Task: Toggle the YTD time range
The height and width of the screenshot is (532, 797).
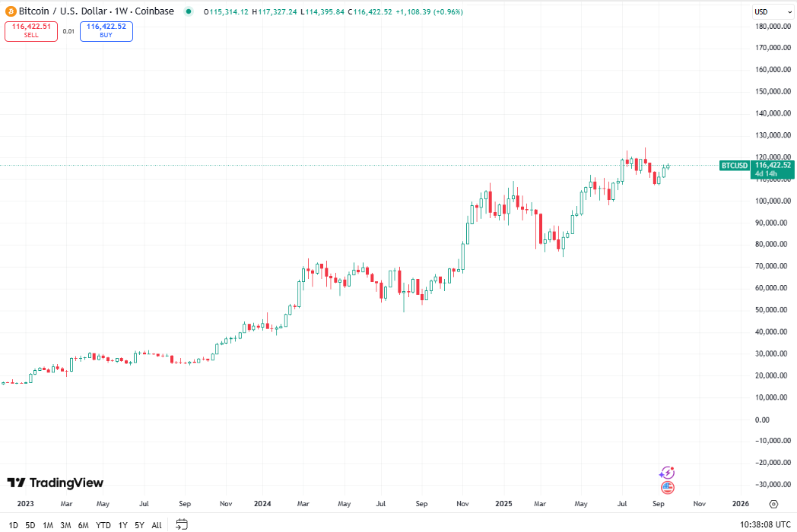Action: click(x=103, y=524)
